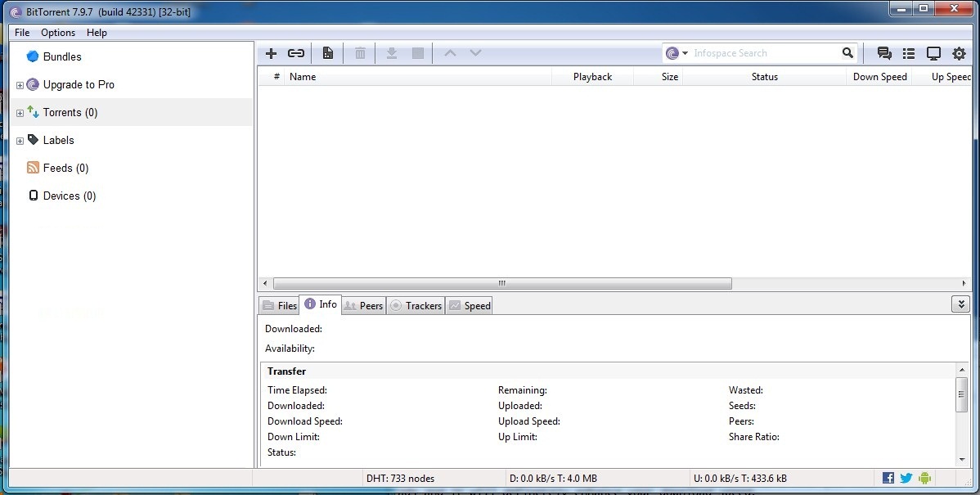
Task: Sort by the Status column header
Action: click(764, 77)
